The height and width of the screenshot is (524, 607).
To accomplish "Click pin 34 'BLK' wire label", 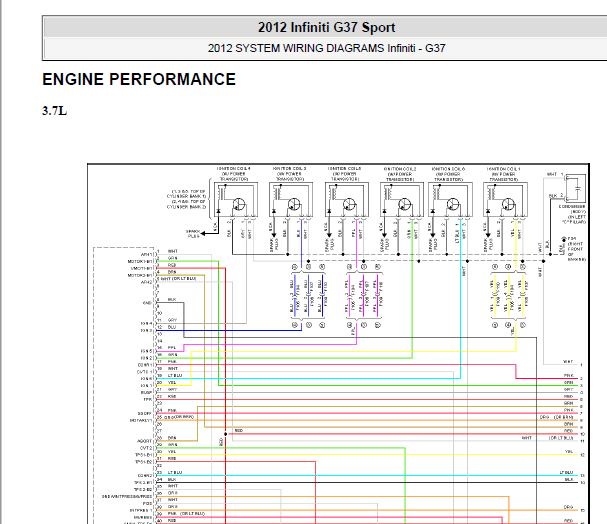I will [172, 479].
